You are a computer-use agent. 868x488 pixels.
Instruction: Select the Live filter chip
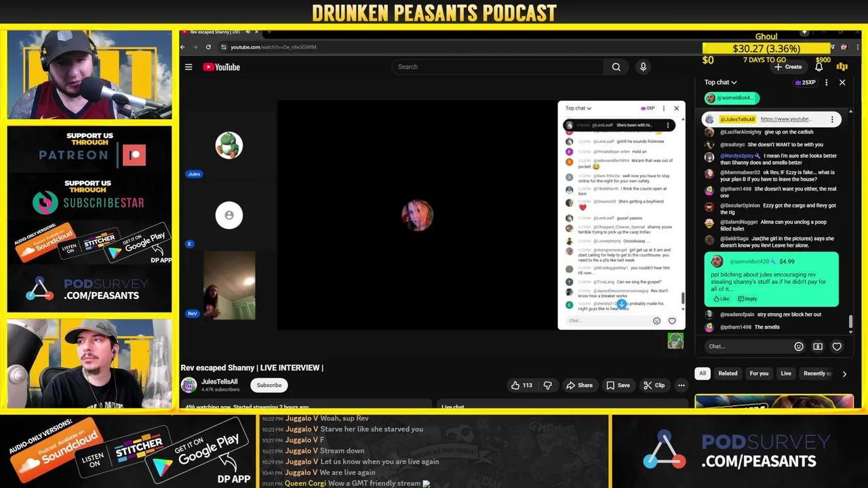click(x=786, y=373)
